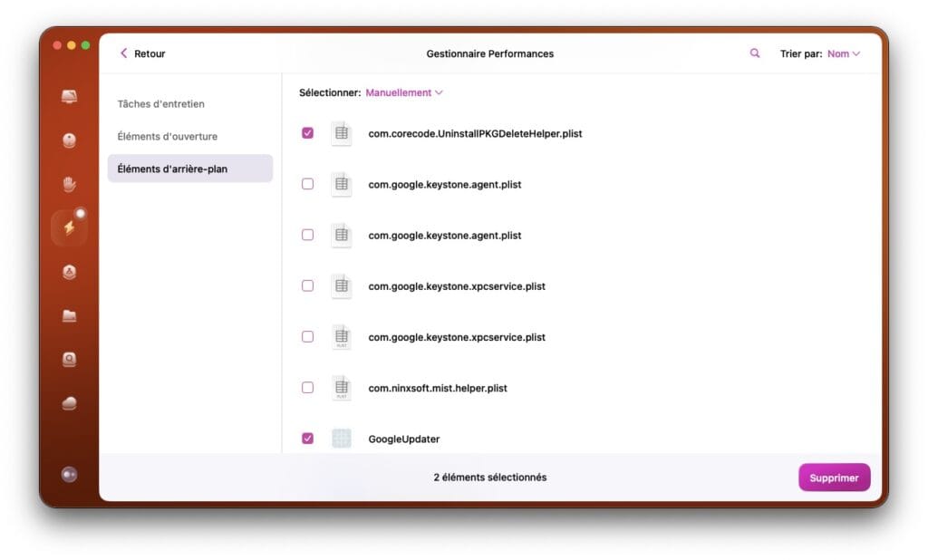Open the Trier par Nom dropdown

coord(844,53)
